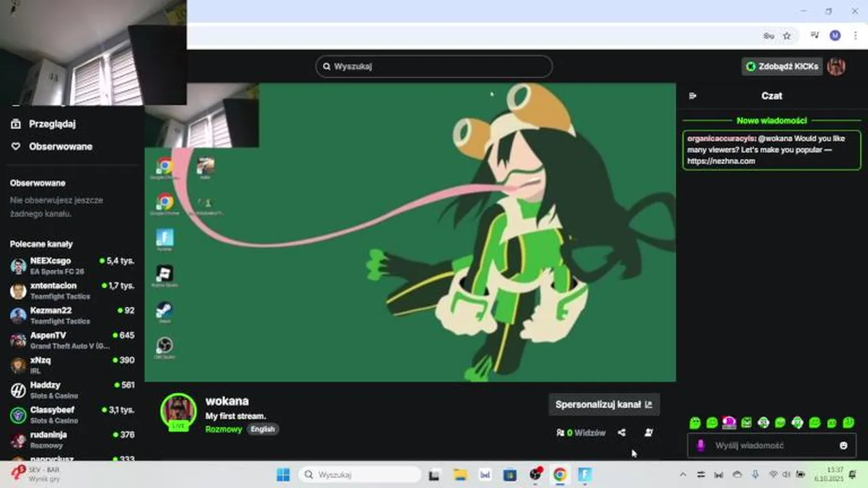Open recommended channel Haddzy
Image resolution: width=868 pixels, height=488 pixels.
(72, 390)
